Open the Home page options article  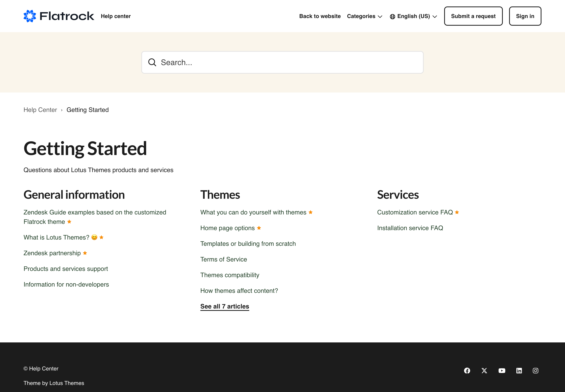click(x=227, y=228)
